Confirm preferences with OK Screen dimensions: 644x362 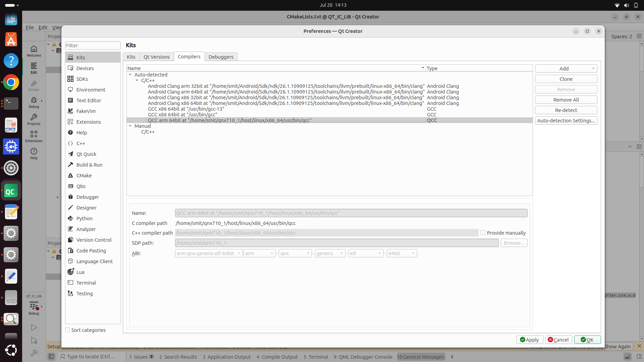[587, 340]
